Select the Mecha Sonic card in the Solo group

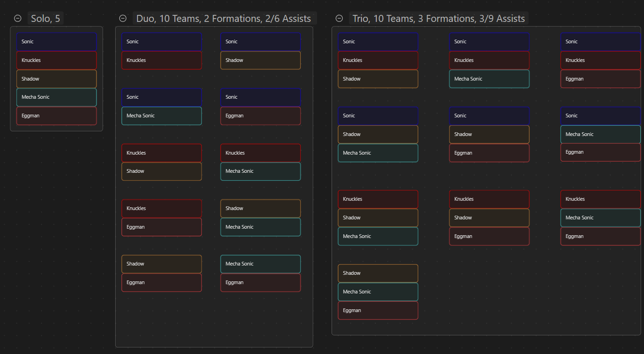click(x=56, y=97)
